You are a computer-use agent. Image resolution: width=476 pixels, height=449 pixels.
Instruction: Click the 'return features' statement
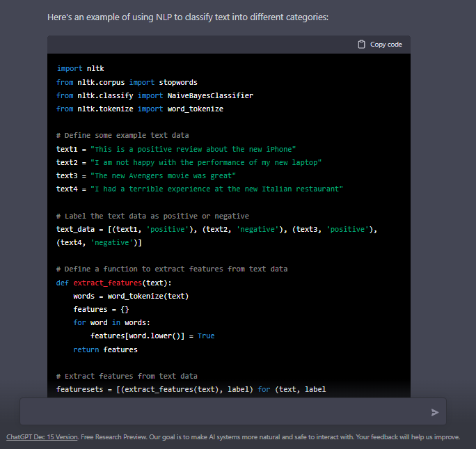pyautogui.click(x=105, y=349)
